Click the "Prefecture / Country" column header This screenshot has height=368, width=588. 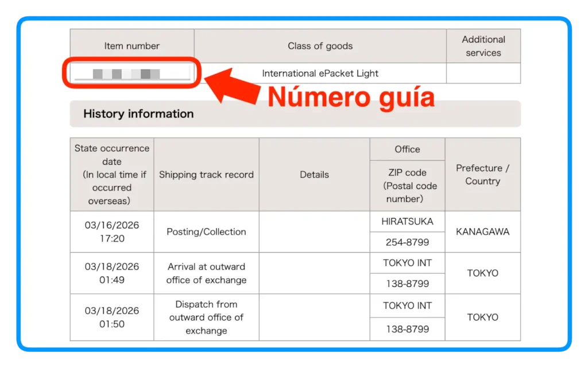point(482,175)
